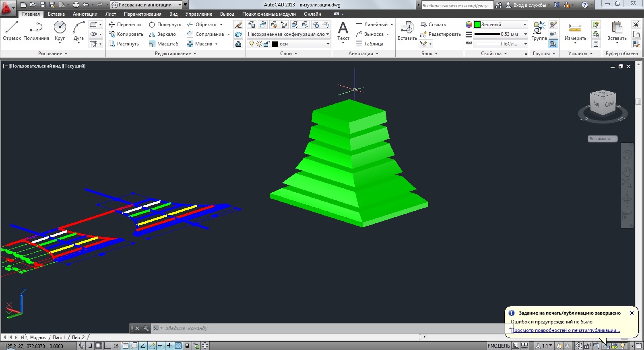
Task: Click the wrench icon in command line
Action: coord(146,328)
